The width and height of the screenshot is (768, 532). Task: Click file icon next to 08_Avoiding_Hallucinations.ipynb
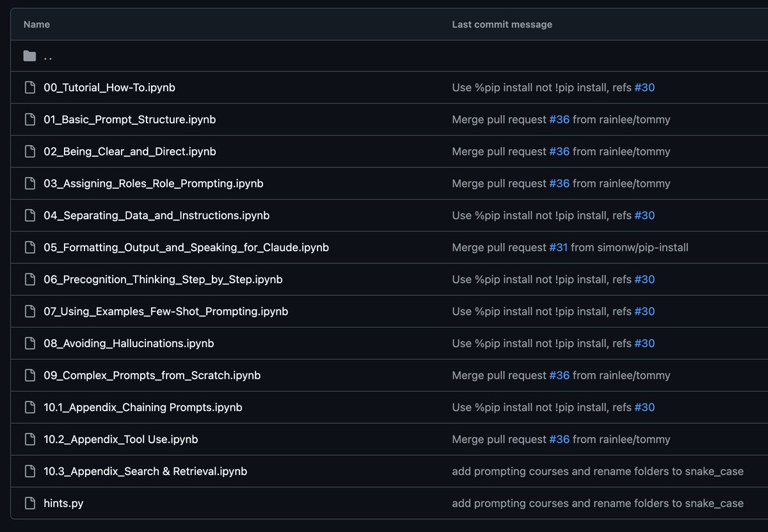tap(29, 343)
